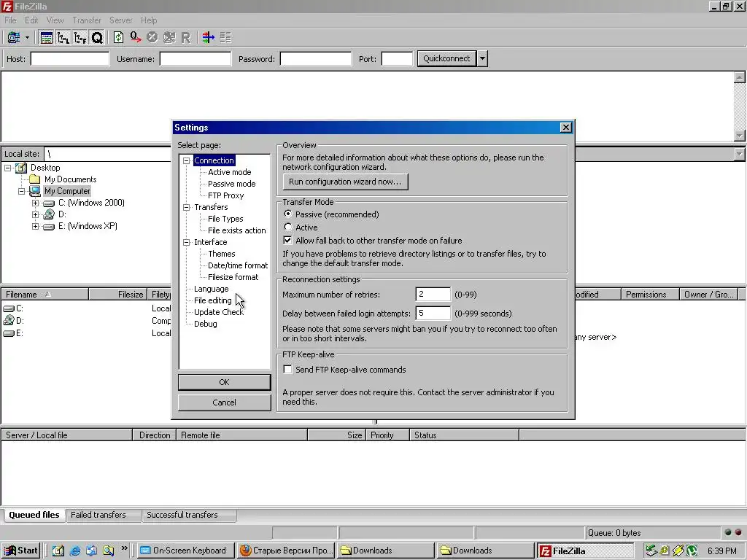
Task: Click Cancel in the Settings dialog
Action: tap(225, 402)
